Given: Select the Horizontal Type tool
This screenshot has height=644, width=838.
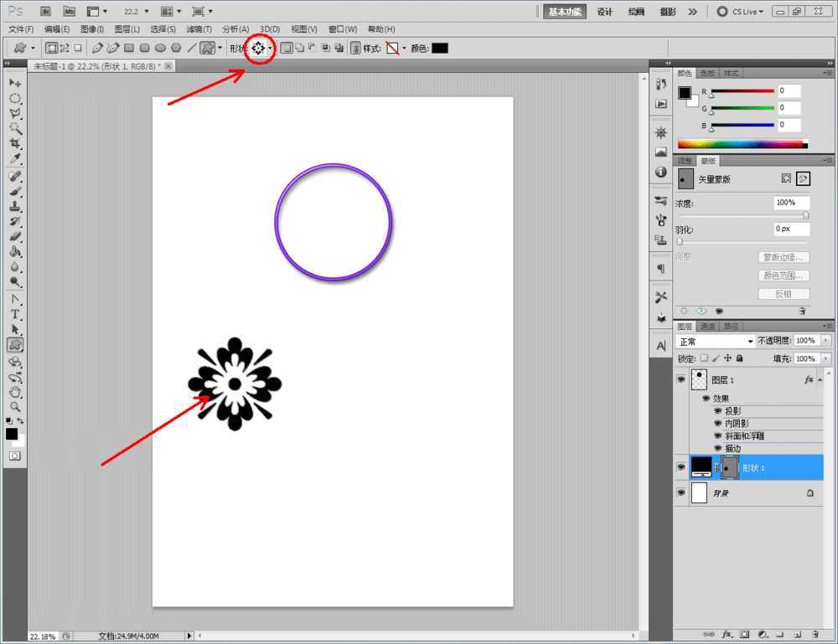Looking at the screenshot, I should point(15,314).
